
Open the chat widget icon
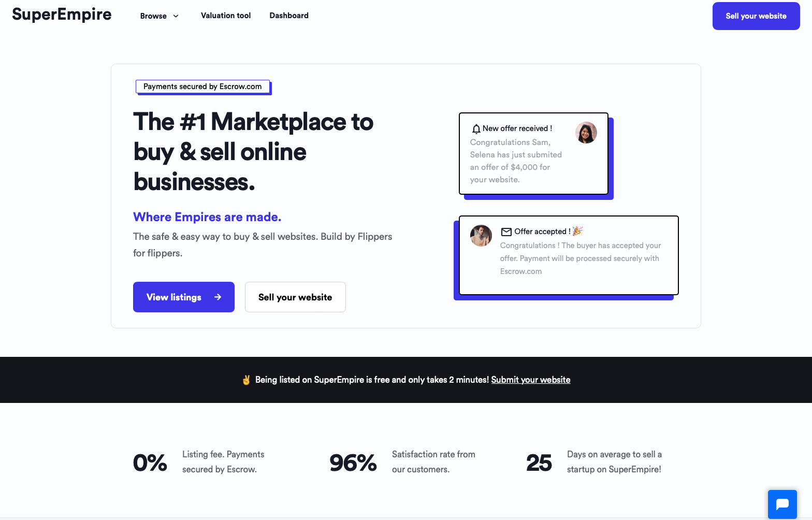pos(782,504)
